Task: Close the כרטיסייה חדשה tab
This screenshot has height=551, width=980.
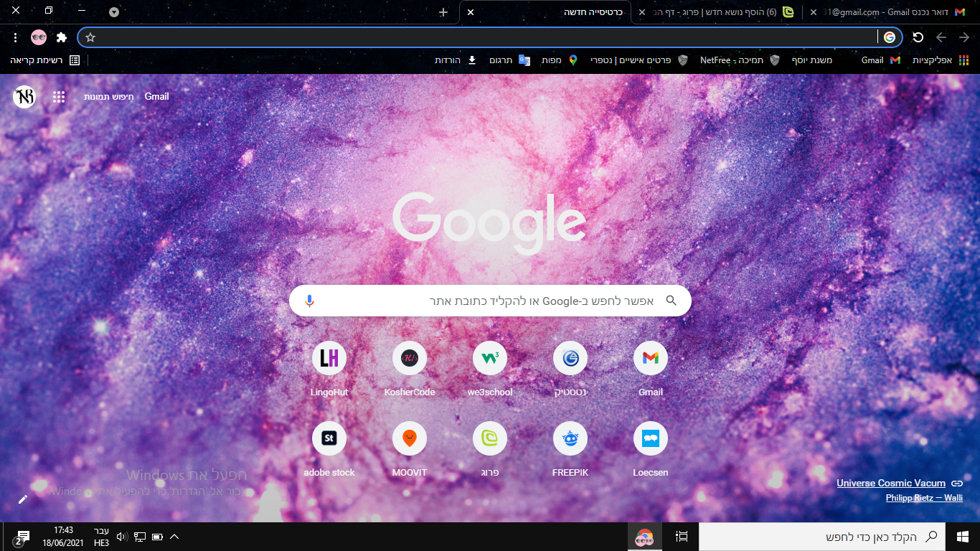Action: 471,12
